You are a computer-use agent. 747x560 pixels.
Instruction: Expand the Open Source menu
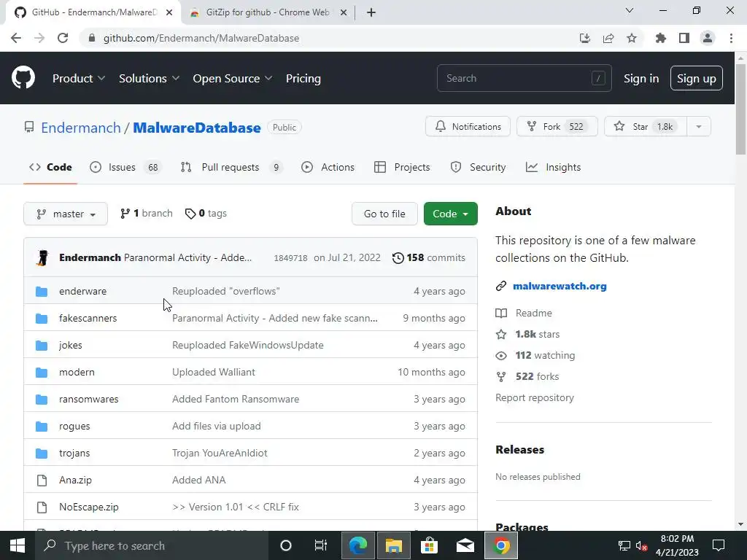click(x=233, y=78)
